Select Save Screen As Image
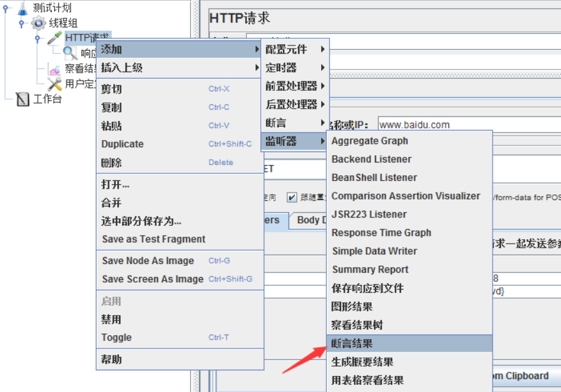 click(180, 279)
